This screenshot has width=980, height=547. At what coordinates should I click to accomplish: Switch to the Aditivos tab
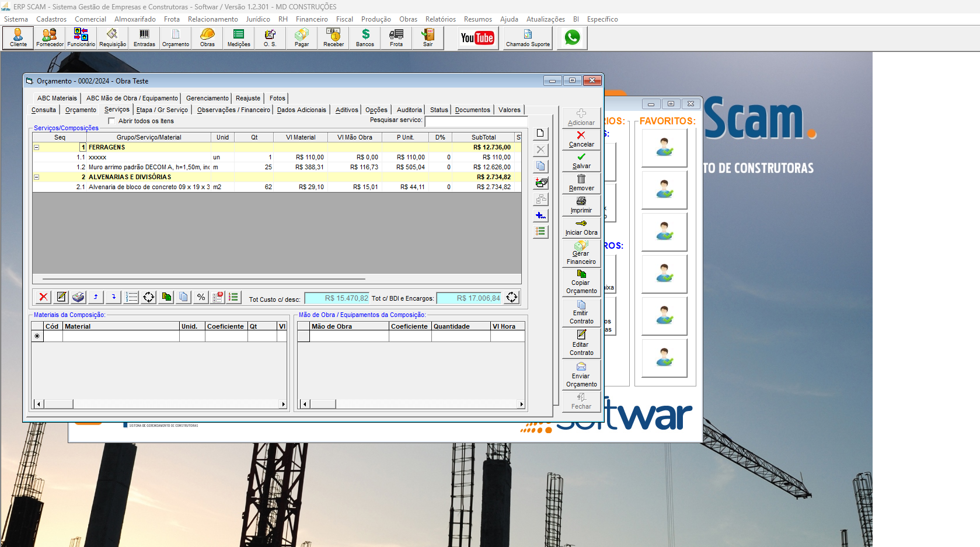(x=347, y=110)
